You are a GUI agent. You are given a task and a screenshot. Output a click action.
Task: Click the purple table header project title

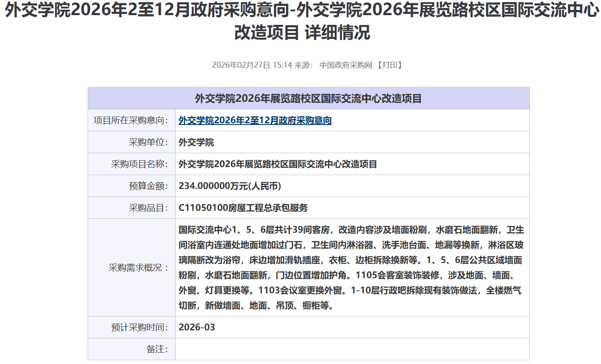(x=308, y=98)
